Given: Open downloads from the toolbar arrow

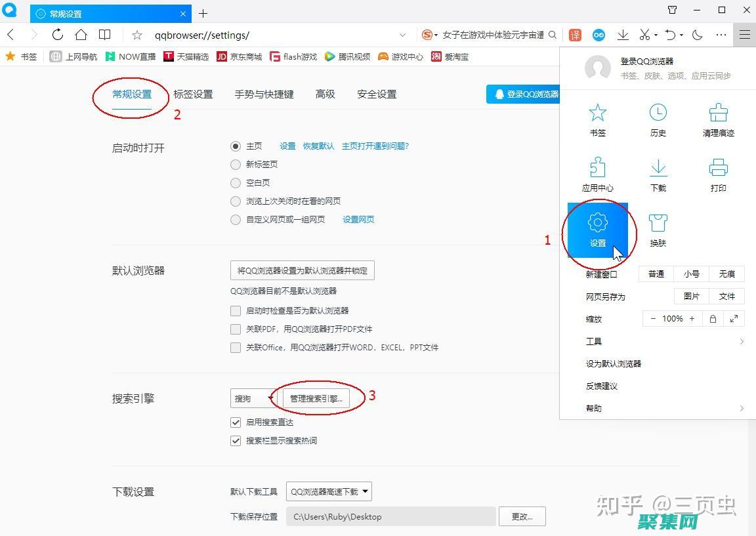Looking at the screenshot, I should click(x=623, y=35).
